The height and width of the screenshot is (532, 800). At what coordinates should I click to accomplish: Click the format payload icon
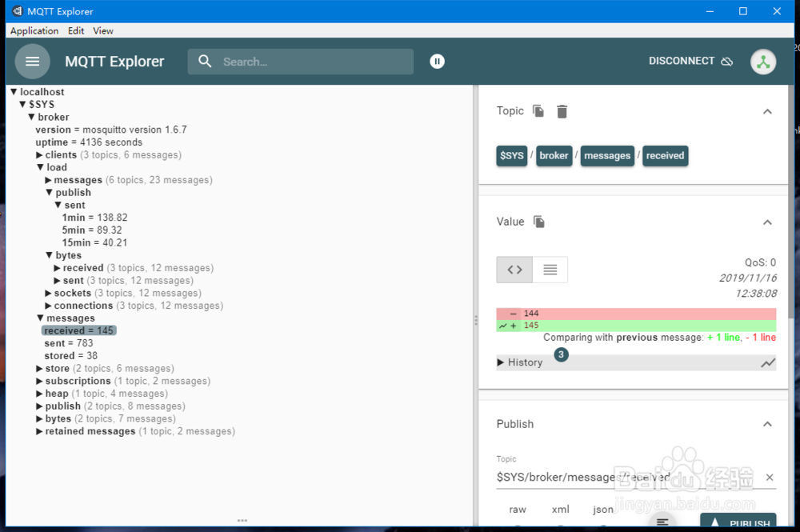(x=662, y=522)
